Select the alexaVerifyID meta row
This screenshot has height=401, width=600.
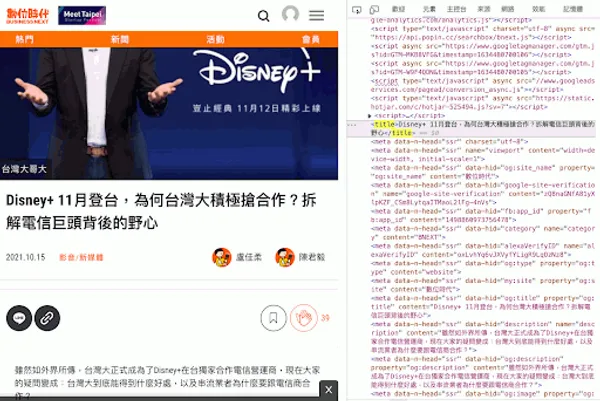pos(483,250)
